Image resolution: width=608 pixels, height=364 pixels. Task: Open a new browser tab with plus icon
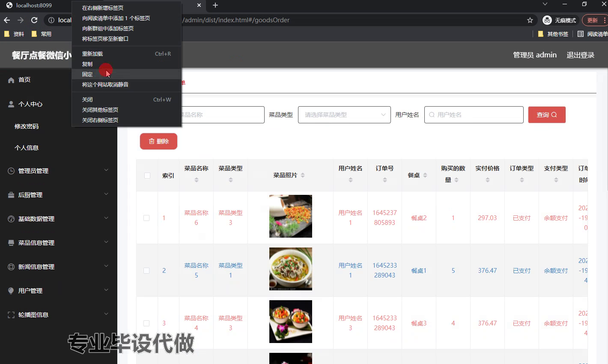pos(215,5)
